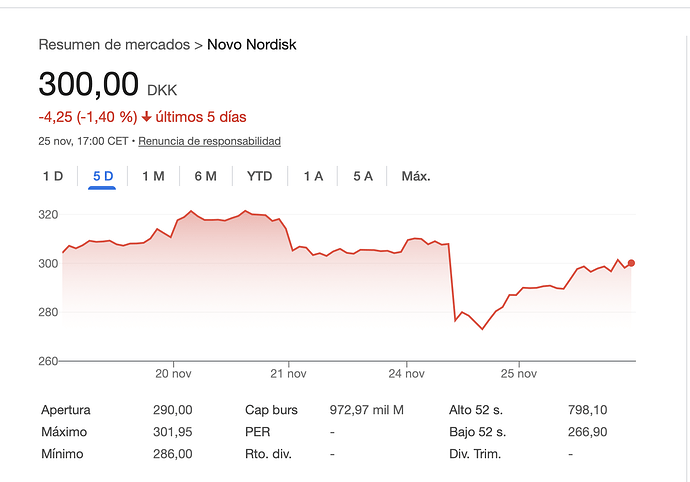Click the Novo Nordisk title

251,45
